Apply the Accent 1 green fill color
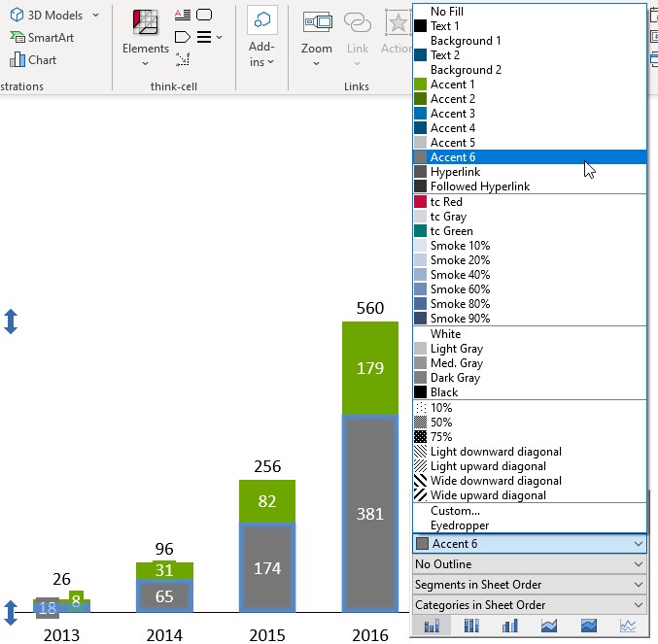This screenshot has height=644, width=658. pos(452,85)
